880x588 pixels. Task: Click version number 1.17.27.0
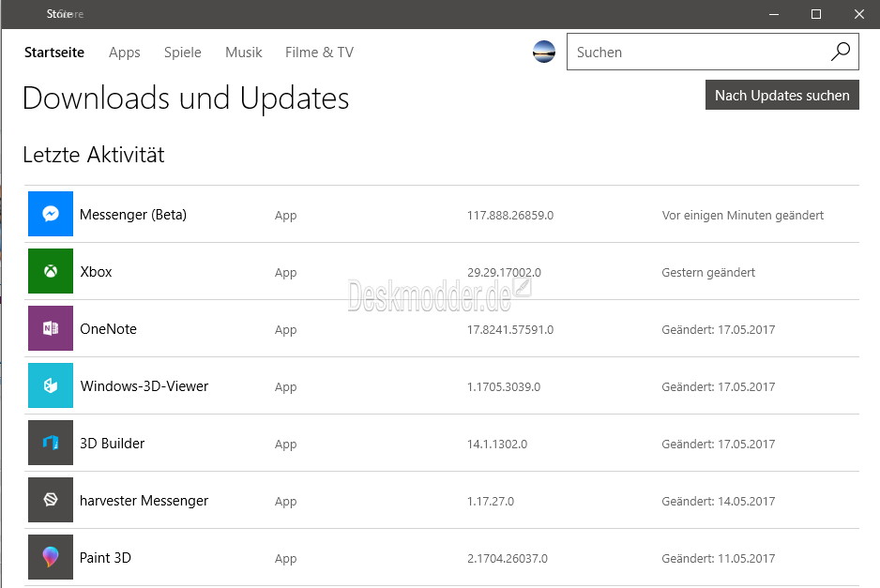point(491,502)
